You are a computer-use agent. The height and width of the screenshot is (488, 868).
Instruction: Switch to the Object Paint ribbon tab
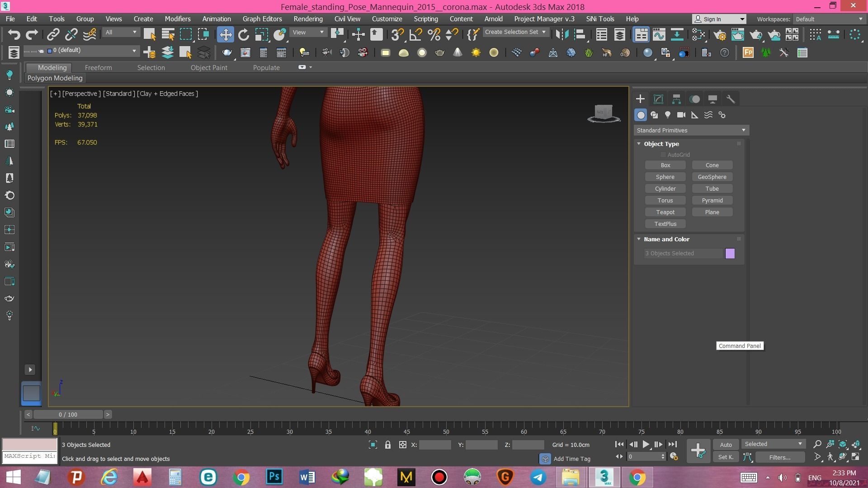209,67
